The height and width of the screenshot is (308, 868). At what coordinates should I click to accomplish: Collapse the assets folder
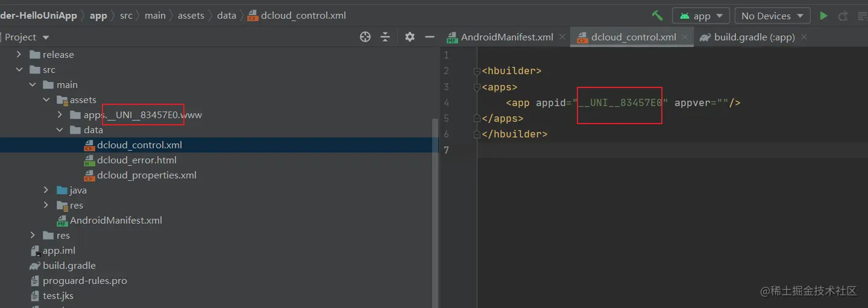click(46, 99)
